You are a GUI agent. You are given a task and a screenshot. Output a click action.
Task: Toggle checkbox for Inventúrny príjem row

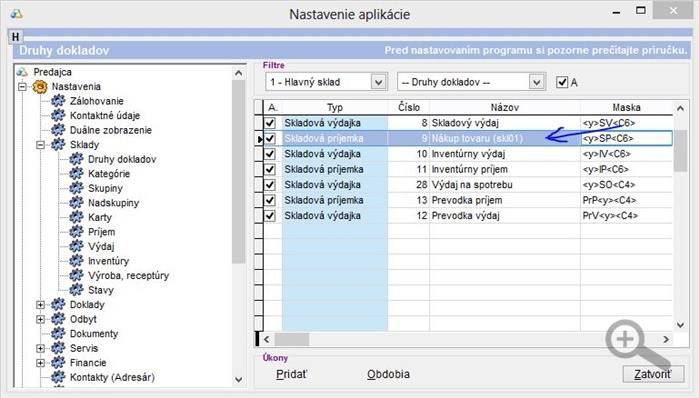(x=270, y=169)
